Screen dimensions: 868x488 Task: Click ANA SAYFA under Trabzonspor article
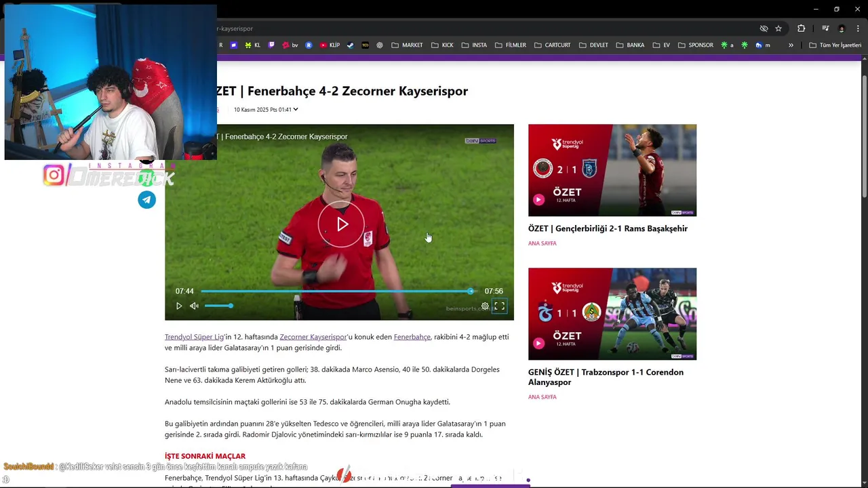[542, 397]
